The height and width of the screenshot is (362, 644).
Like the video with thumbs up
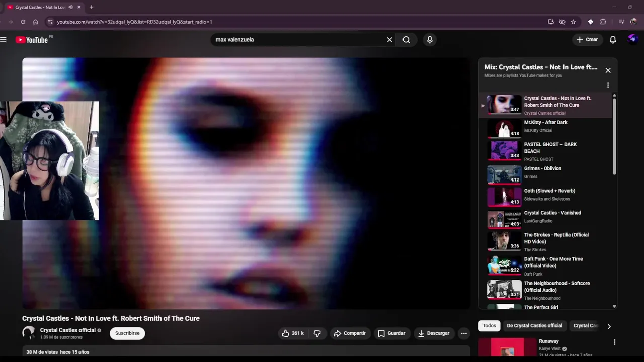pyautogui.click(x=292, y=333)
